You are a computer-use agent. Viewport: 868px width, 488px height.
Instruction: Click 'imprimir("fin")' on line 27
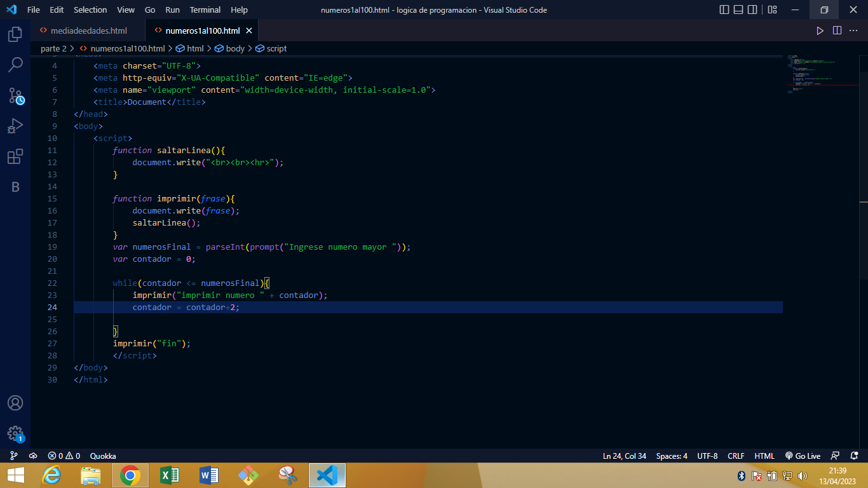[149, 343]
